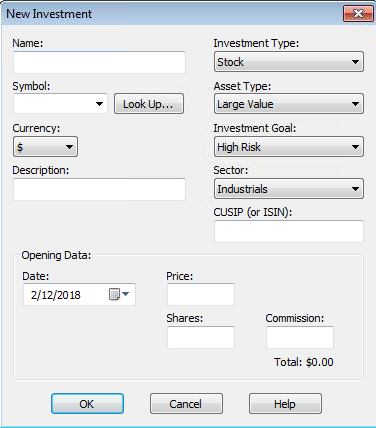This screenshot has height=428, width=376.
Task: Click into the Description field
Action: click(99, 189)
